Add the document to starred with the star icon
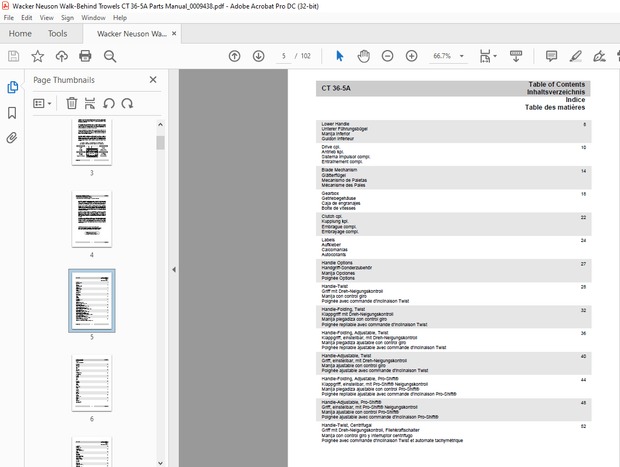The height and width of the screenshot is (467, 620). tap(38, 56)
